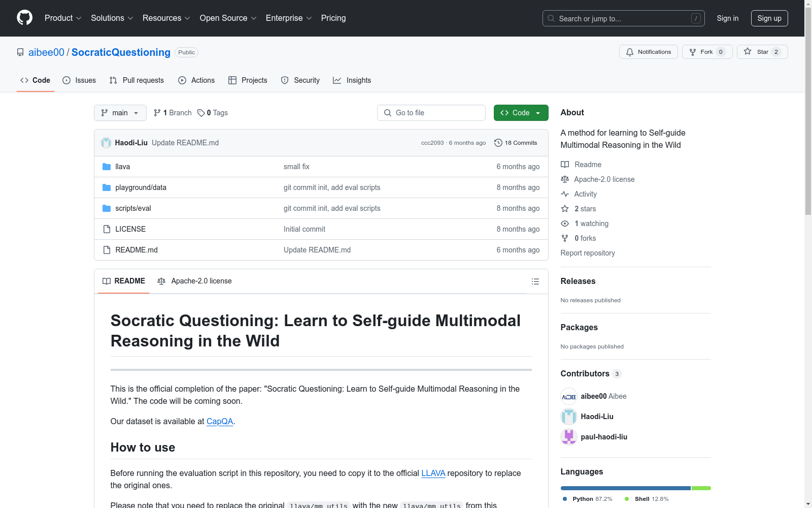The image size is (812, 508).
Task: Open the Insights tab
Action: [x=352, y=80]
